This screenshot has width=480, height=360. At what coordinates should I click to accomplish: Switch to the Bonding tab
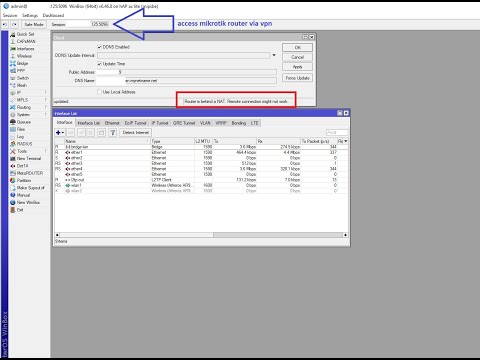tap(239, 123)
